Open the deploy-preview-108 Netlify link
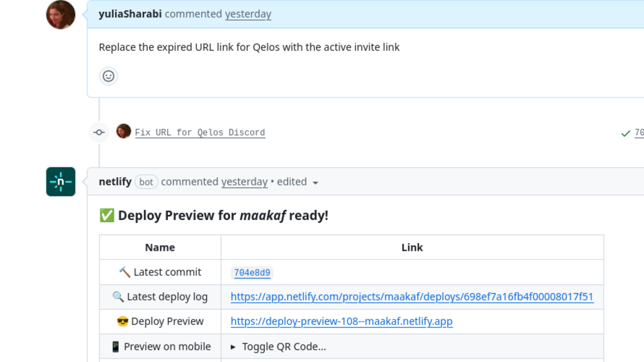 tap(341, 321)
